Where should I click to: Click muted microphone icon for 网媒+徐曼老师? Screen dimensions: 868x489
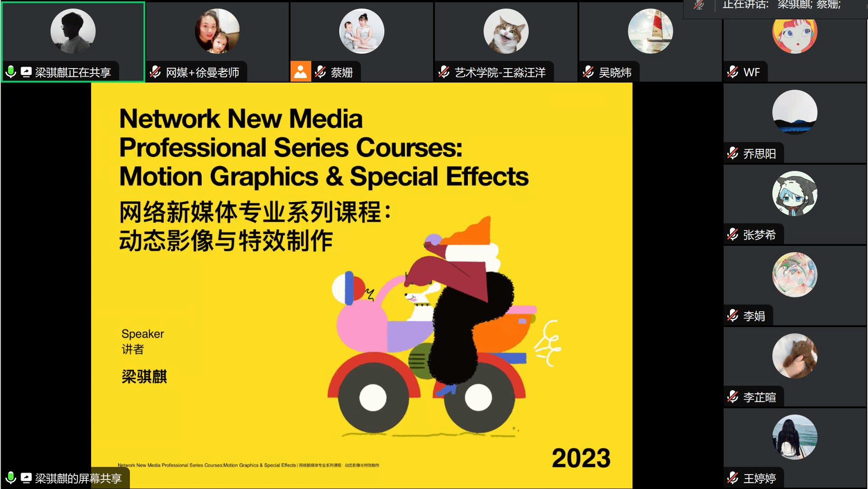pos(156,72)
